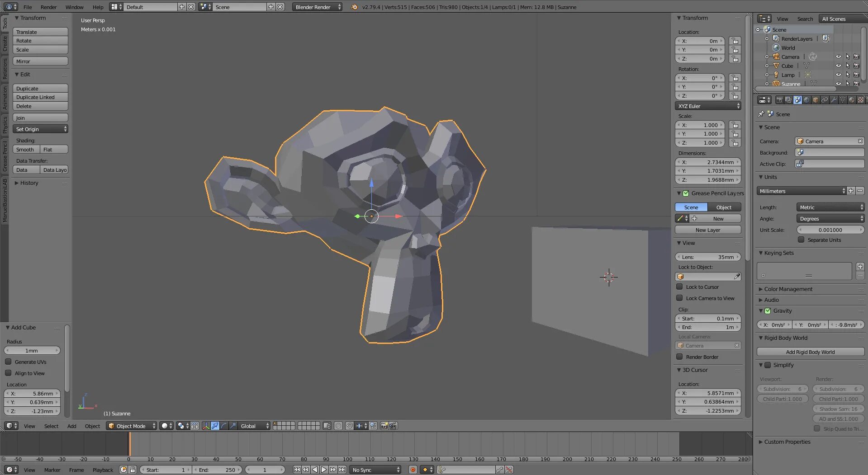
Task: Expand the Color Management panel
Action: (788, 289)
